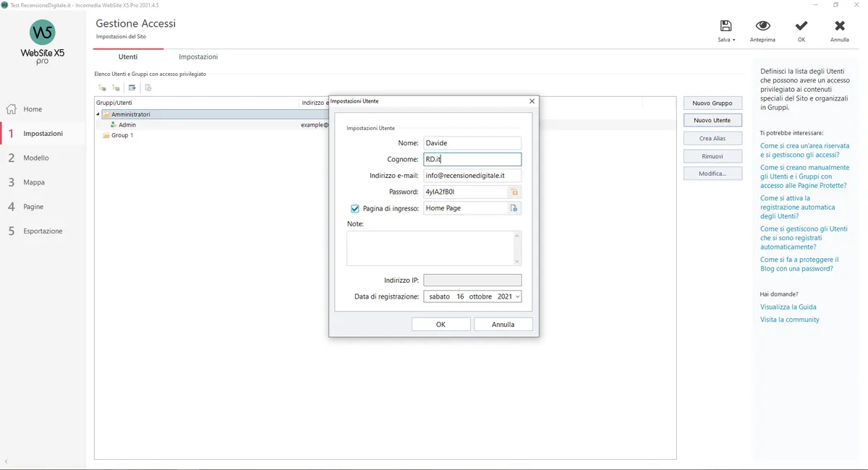This screenshot has height=470, width=868.
Task: Click inside the Nome field
Action: pos(472,143)
